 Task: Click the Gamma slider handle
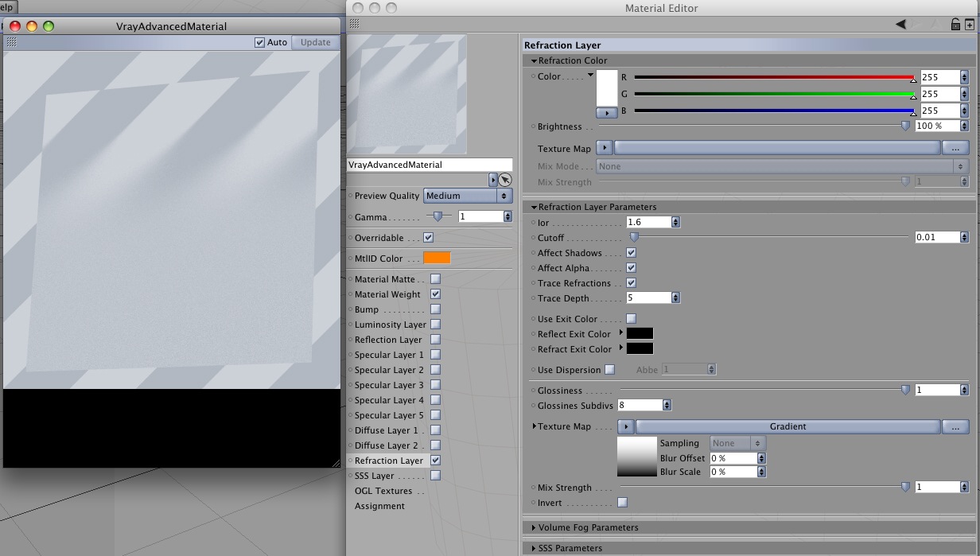tap(437, 216)
